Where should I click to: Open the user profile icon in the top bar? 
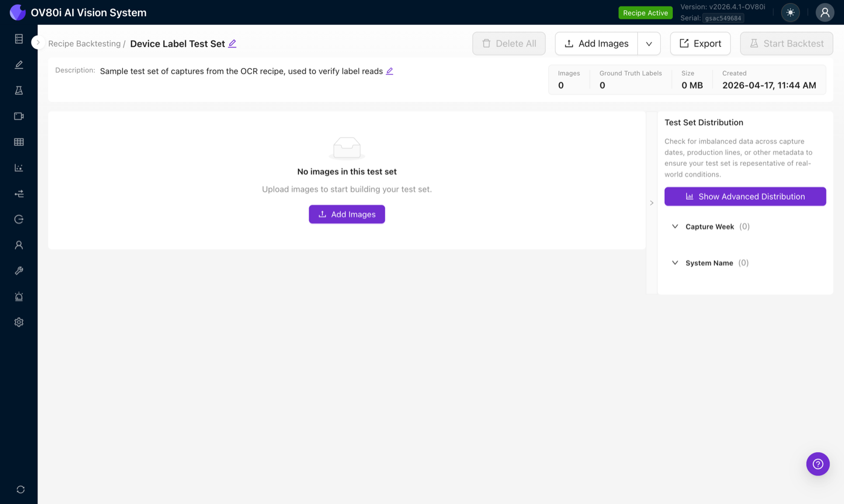825,12
